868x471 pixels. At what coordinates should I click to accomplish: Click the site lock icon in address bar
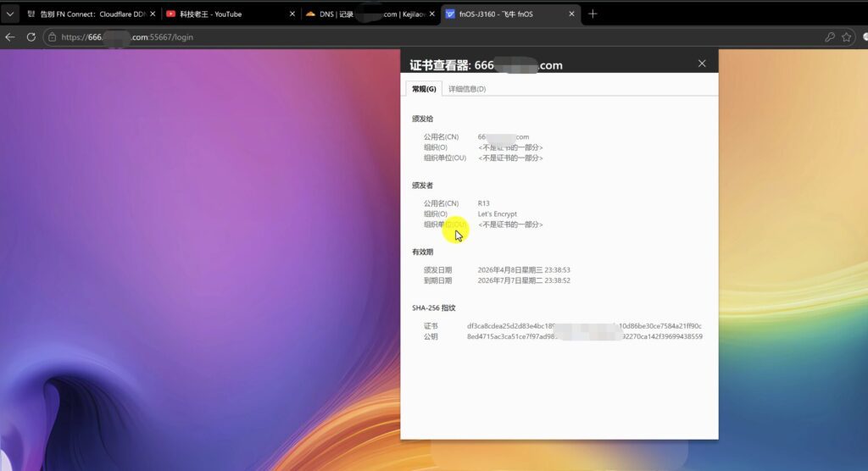(52, 37)
